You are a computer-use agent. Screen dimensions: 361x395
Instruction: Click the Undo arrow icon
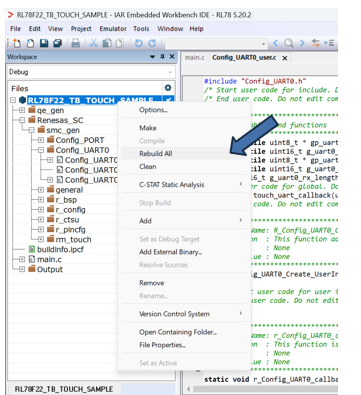(x=138, y=43)
